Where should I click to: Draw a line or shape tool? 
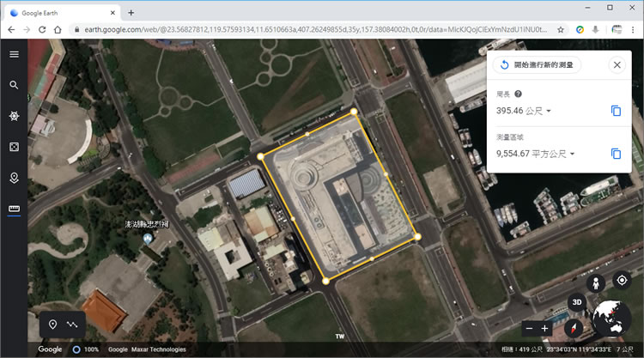(x=72, y=325)
